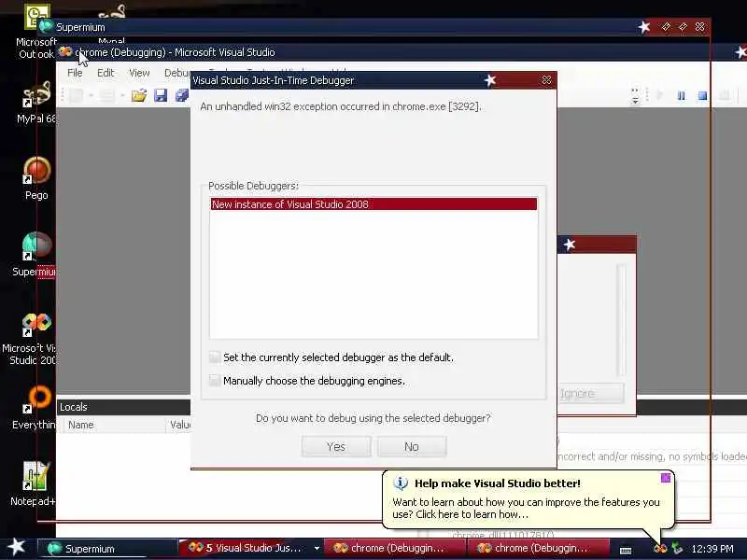Click No to decline debugging
The image size is (747, 560).
(x=412, y=447)
